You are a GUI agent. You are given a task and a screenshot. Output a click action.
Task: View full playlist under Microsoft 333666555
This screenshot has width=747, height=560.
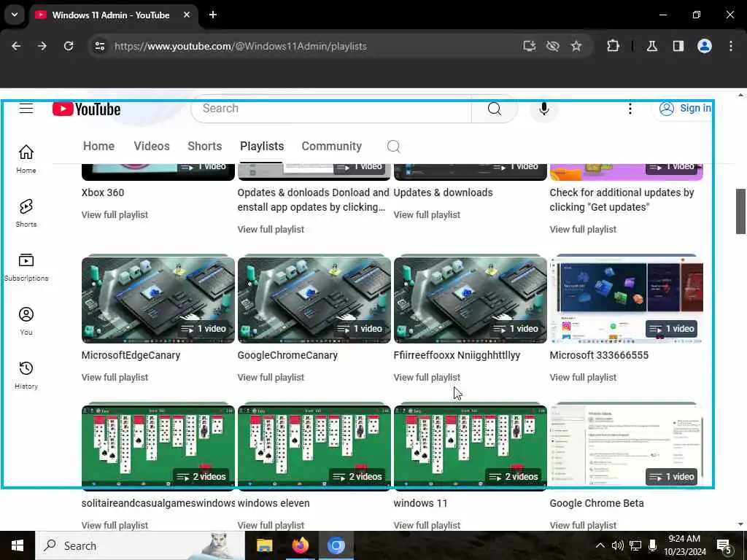[583, 377]
